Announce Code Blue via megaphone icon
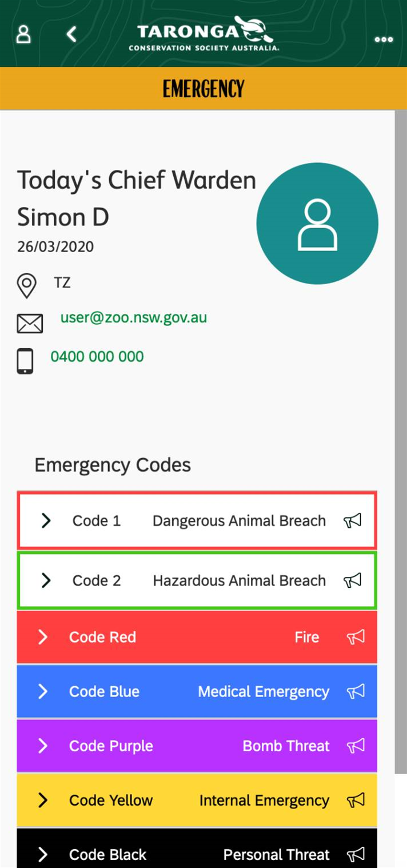This screenshot has width=407, height=868. (356, 691)
